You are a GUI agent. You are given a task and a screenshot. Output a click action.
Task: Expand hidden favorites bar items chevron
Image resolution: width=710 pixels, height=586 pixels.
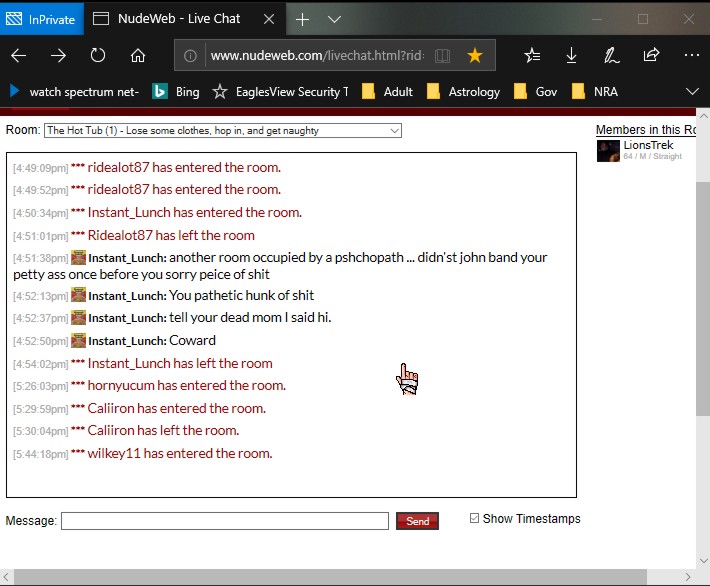(x=691, y=91)
